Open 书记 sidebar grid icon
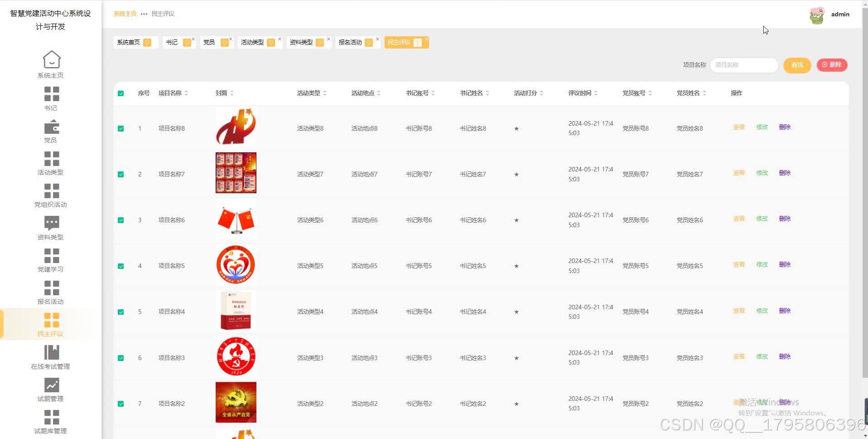The width and height of the screenshot is (868, 439). (x=51, y=94)
